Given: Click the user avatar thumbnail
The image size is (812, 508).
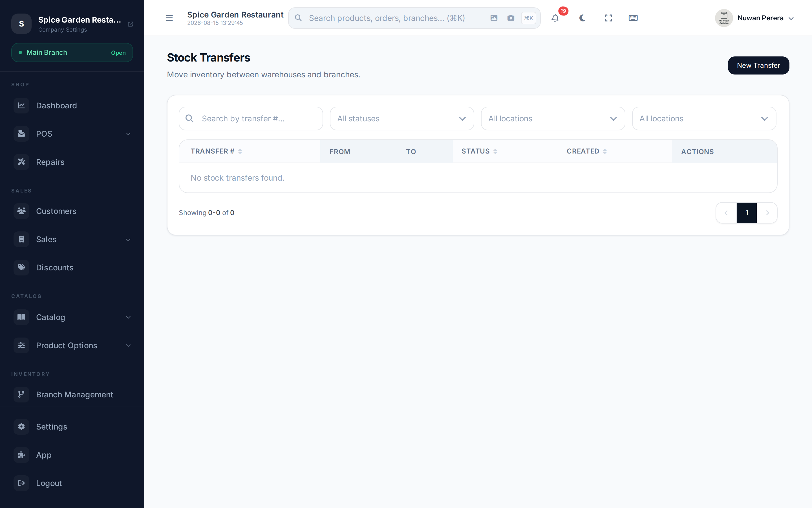Looking at the screenshot, I should [x=724, y=18].
